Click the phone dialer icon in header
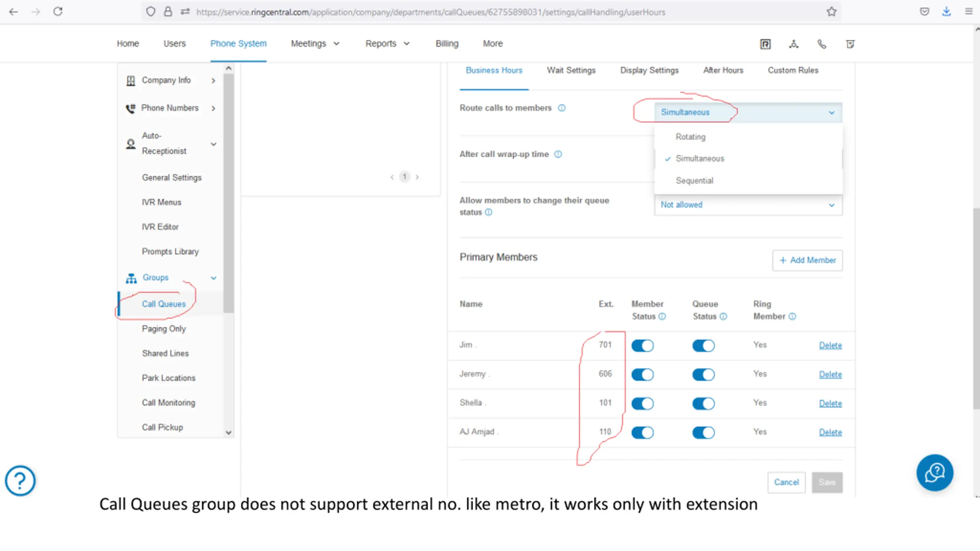 coord(822,44)
